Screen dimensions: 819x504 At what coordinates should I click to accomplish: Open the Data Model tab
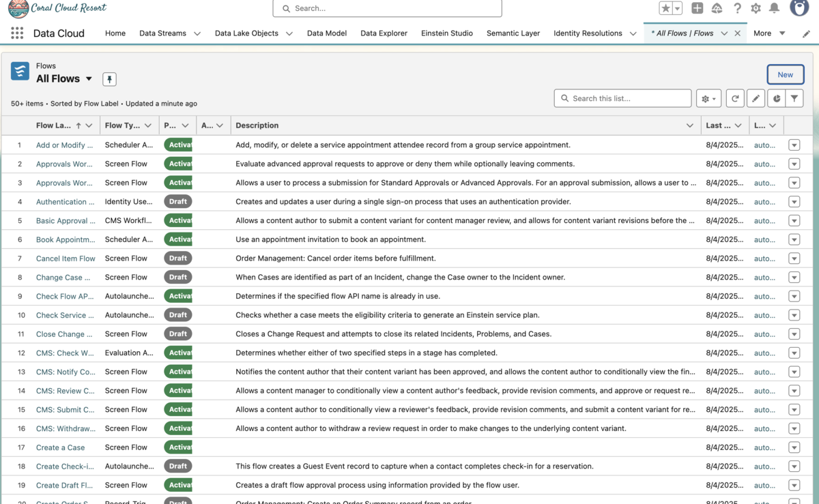(327, 33)
